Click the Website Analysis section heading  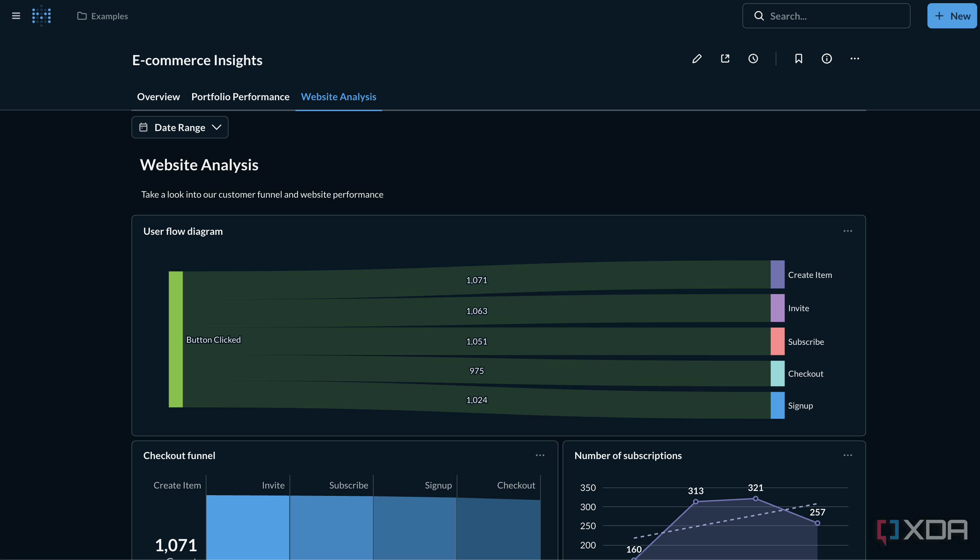click(x=199, y=165)
